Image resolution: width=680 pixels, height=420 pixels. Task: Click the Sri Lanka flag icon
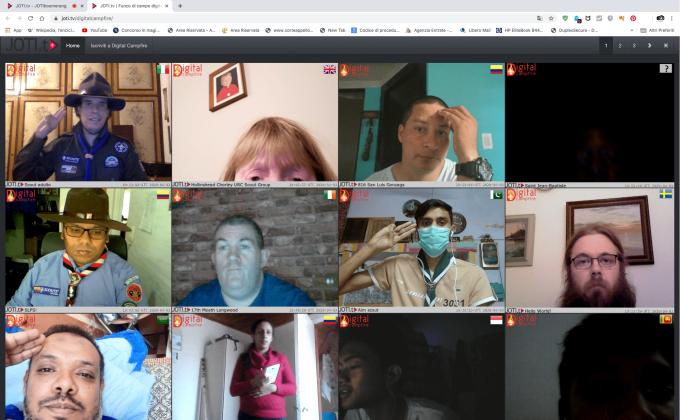[666, 320]
